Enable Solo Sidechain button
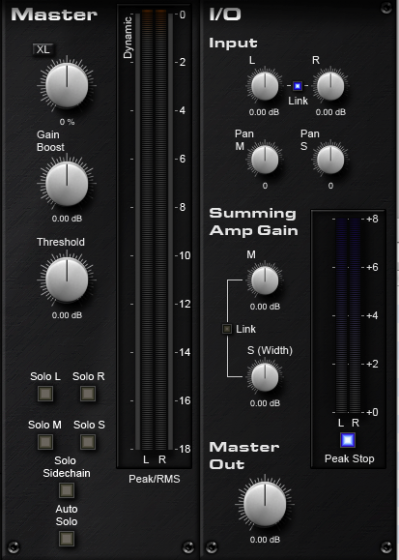The width and height of the screenshot is (399, 560). 67,490
